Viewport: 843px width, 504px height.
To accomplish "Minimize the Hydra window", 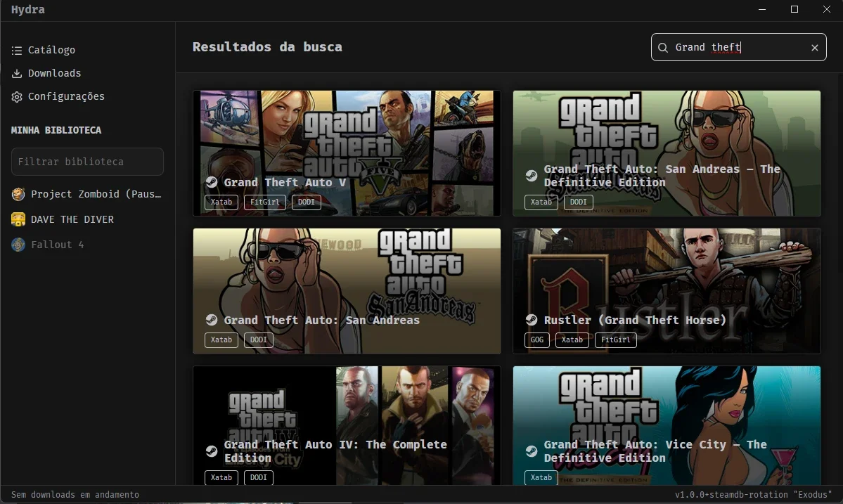I will pyautogui.click(x=762, y=10).
